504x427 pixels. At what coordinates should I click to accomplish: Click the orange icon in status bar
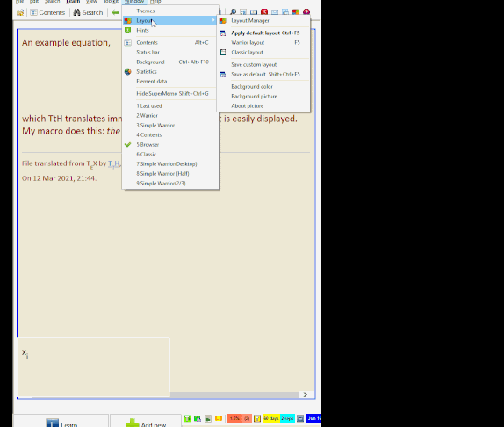point(219,418)
